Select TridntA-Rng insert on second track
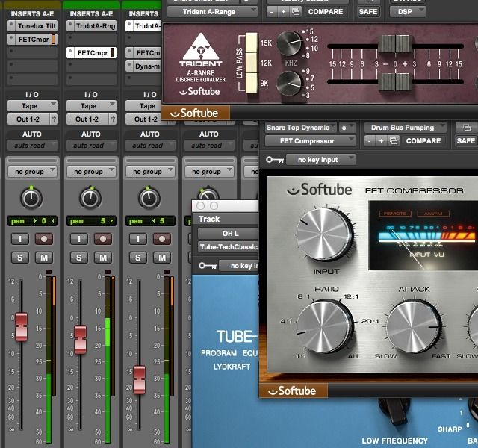The image size is (478, 448). click(x=91, y=26)
